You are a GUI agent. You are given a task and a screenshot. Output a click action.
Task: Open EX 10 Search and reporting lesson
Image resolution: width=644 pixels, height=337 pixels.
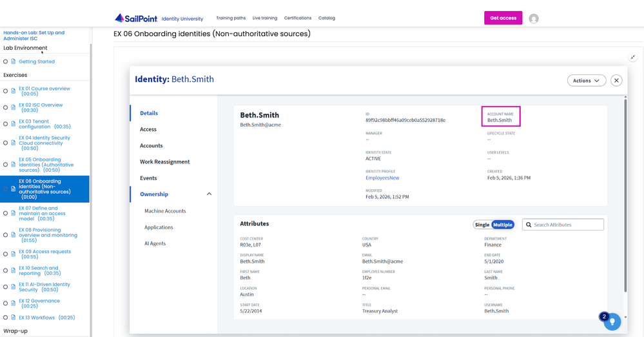tap(39, 271)
